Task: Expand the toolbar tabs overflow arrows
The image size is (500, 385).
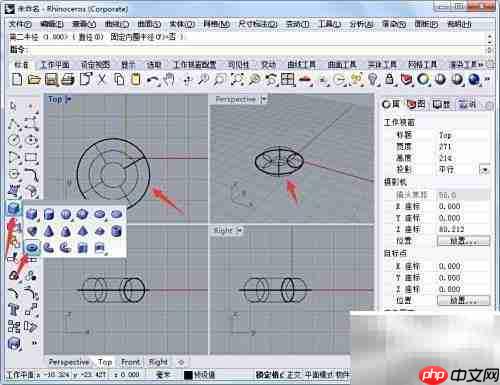Action: pos(482,64)
